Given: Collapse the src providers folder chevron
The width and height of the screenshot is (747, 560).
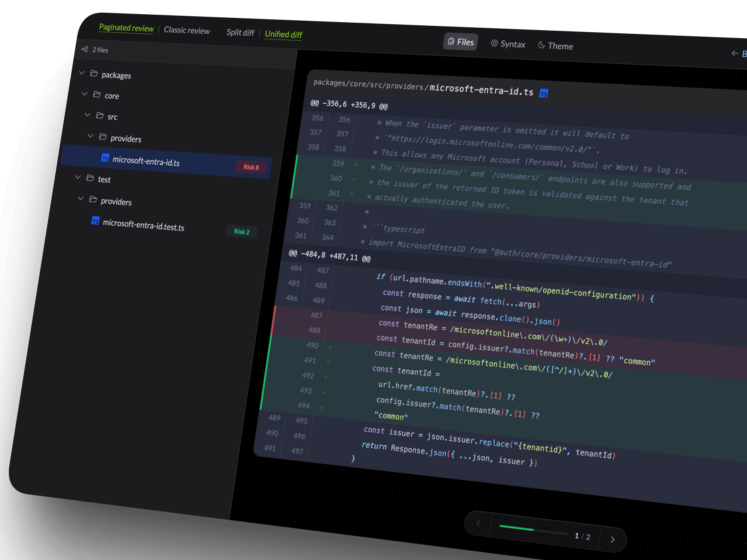Looking at the screenshot, I should pyautogui.click(x=90, y=136).
